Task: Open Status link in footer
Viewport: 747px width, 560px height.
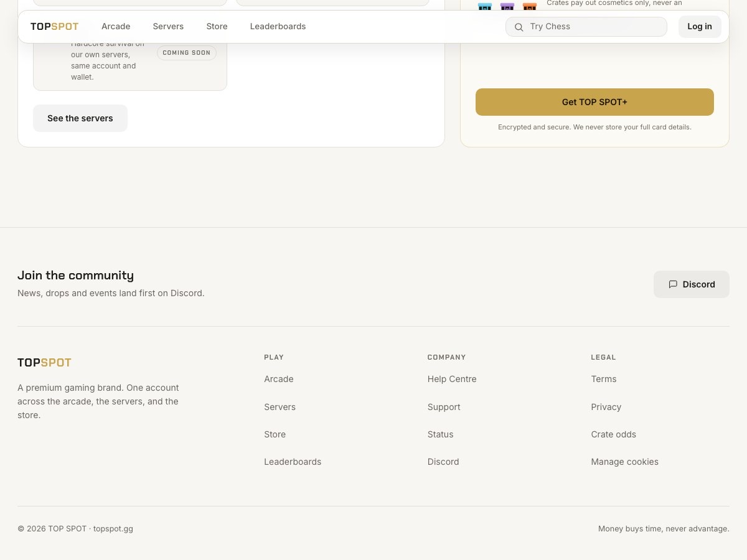Action: click(x=440, y=434)
